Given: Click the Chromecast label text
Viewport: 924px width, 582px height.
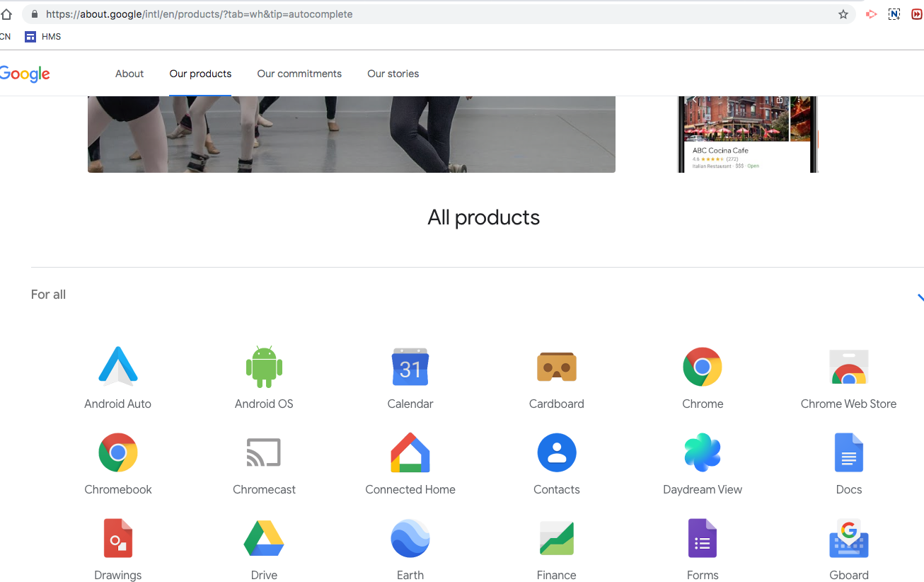Looking at the screenshot, I should pyautogui.click(x=264, y=489).
